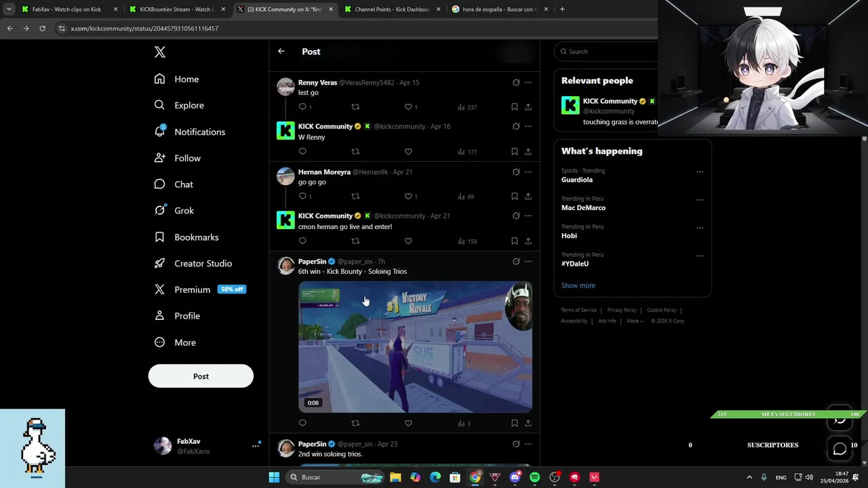Viewport: 868px width, 488px height.
Task: Open the three-dot menu on Hernan Moreyra's post
Action: pyautogui.click(x=528, y=172)
